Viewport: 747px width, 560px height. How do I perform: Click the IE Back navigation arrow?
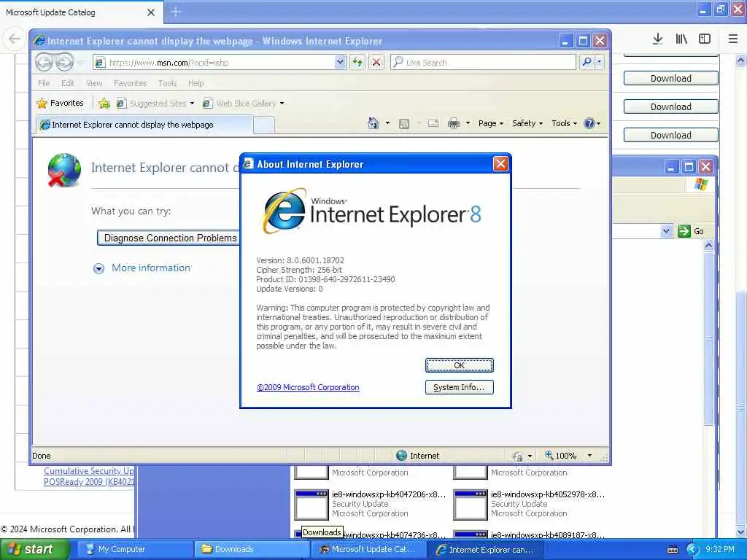(44, 63)
